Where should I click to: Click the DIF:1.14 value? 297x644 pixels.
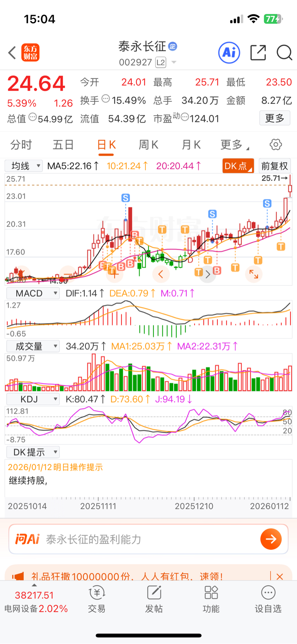[x=85, y=293]
